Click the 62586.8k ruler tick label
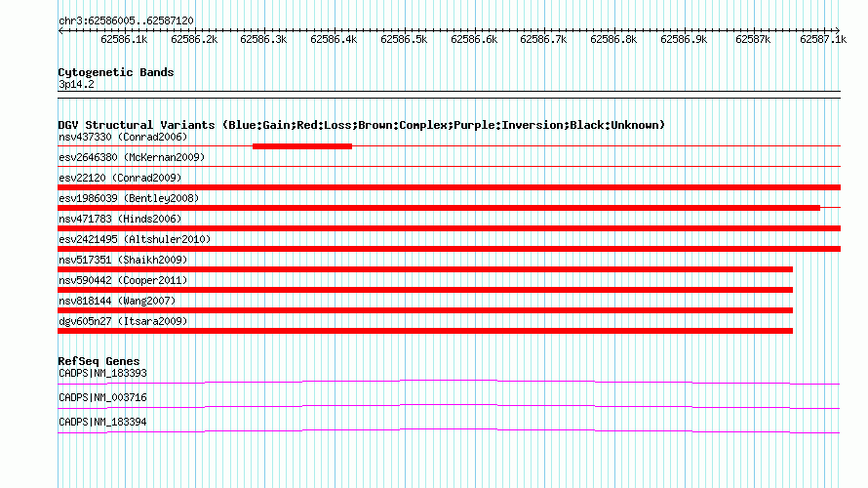Viewport: 868px width, 488px height. tap(613, 40)
